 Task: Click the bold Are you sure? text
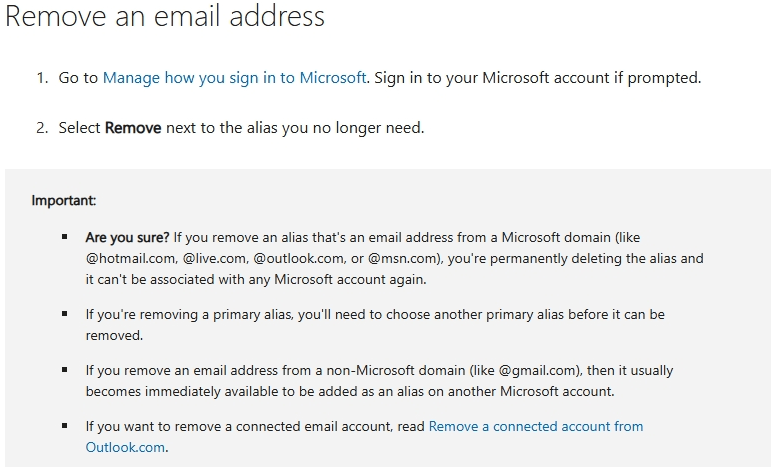tap(127, 238)
